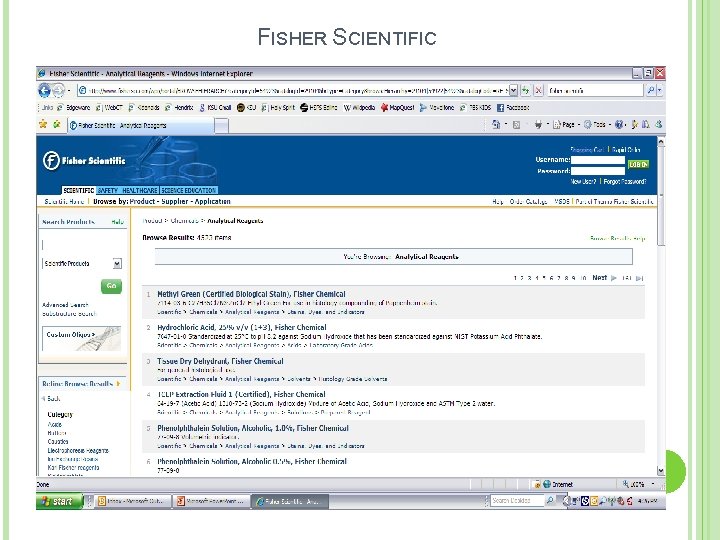The image size is (720, 540).
Task: Click the Next pagination link
Action: tap(599, 278)
